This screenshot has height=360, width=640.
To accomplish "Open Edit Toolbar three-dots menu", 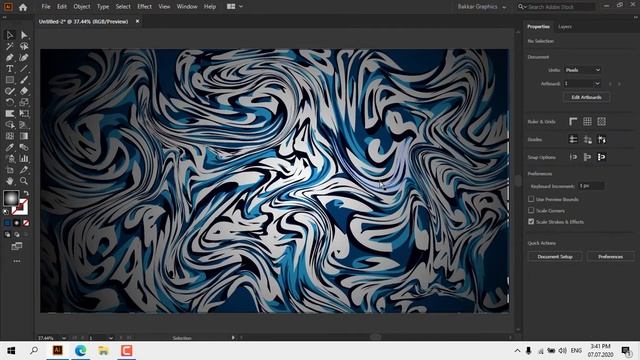I will click(x=17, y=261).
